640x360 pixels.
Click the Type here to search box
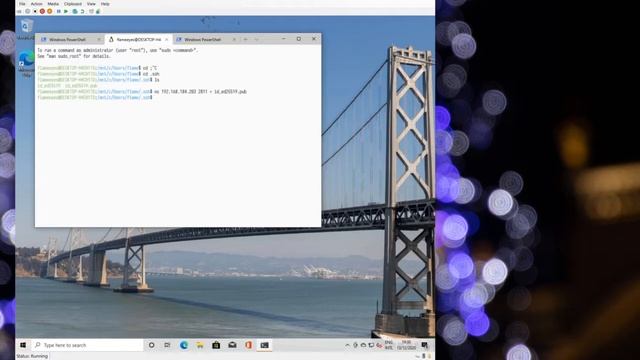87,345
